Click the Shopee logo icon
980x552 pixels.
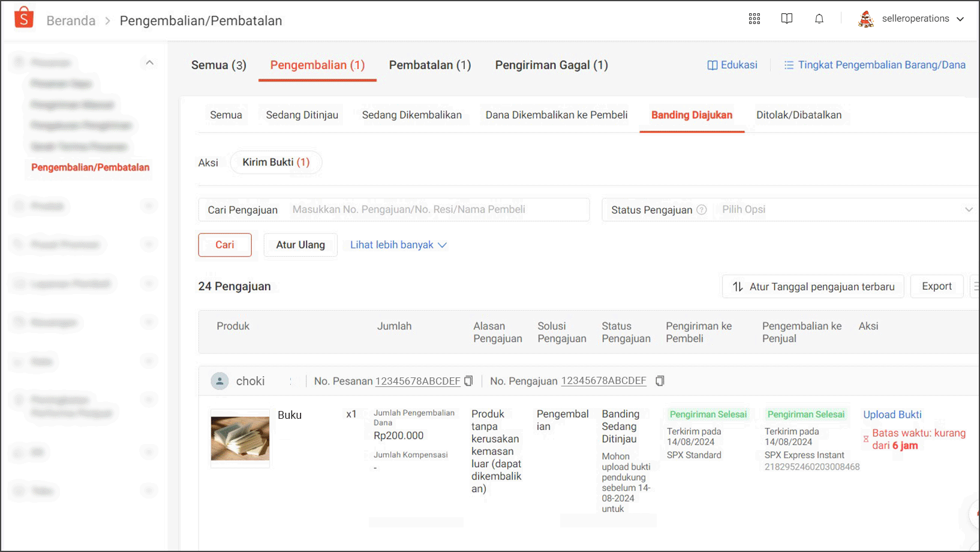coord(23,18)
